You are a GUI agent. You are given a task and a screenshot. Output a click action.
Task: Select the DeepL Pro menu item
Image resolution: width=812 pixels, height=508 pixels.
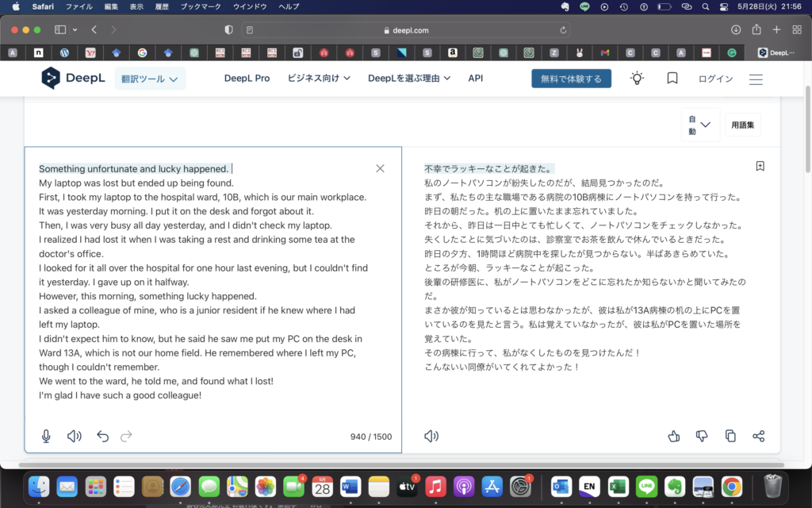(x=247, y=78)
